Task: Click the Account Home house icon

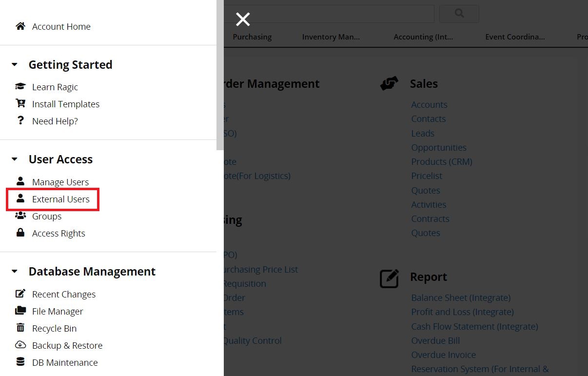Action: (20, 26)
